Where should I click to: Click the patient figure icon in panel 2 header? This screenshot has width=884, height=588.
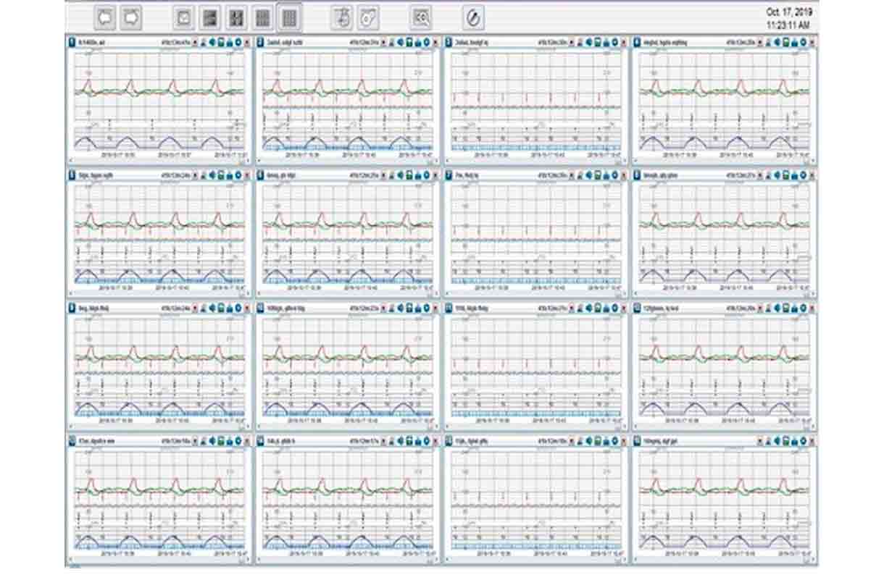click(392, 42)
